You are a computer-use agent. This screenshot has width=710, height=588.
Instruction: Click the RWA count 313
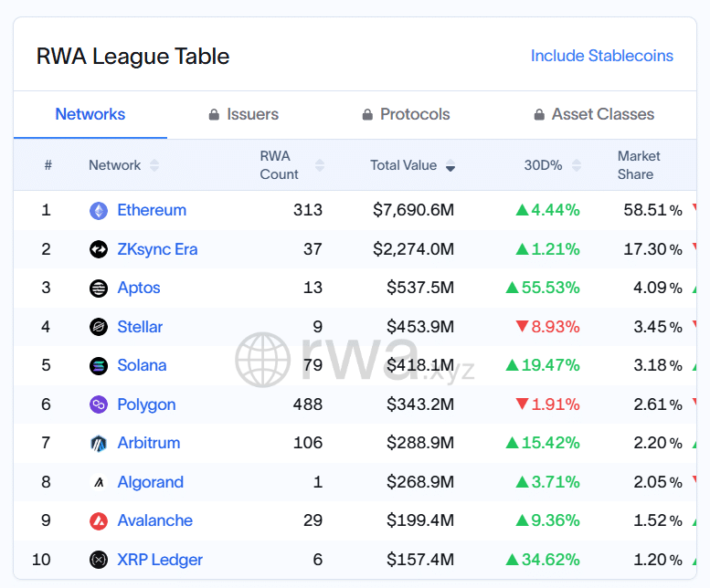[308, 210]
